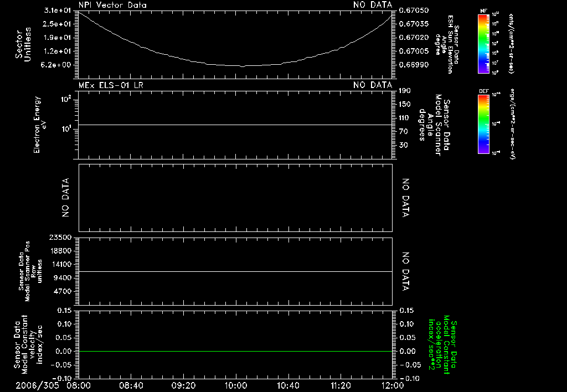Click the '2006/305' date label
The height and width of the screenshot is (392, 567).
coord(37,385)
